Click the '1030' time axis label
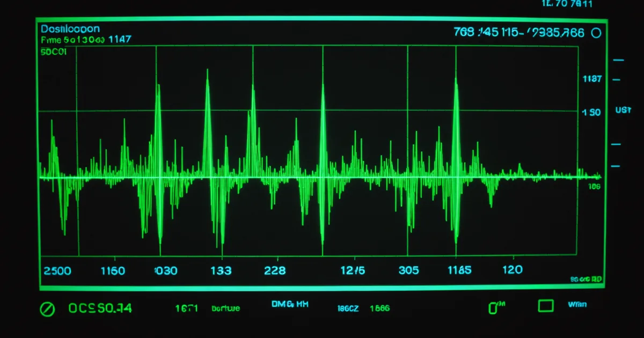 (x=165, y=270)
